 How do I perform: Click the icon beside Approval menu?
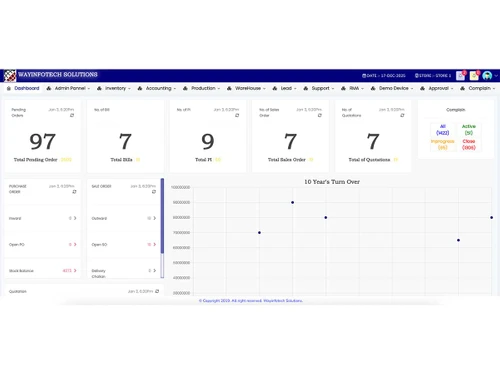click(422, 88)
